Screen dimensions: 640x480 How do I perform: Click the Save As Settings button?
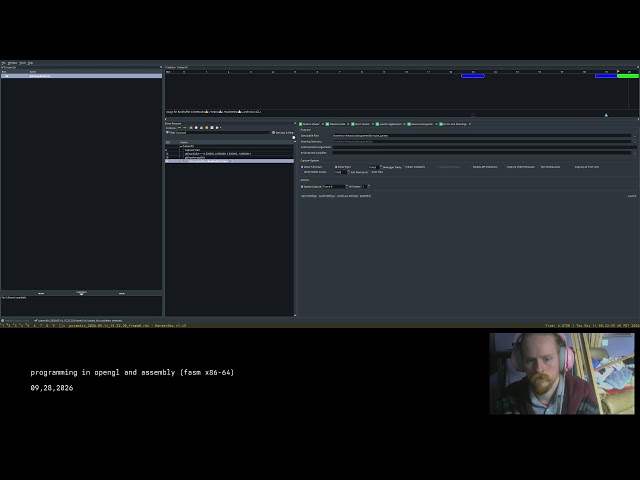pos(347,196)
